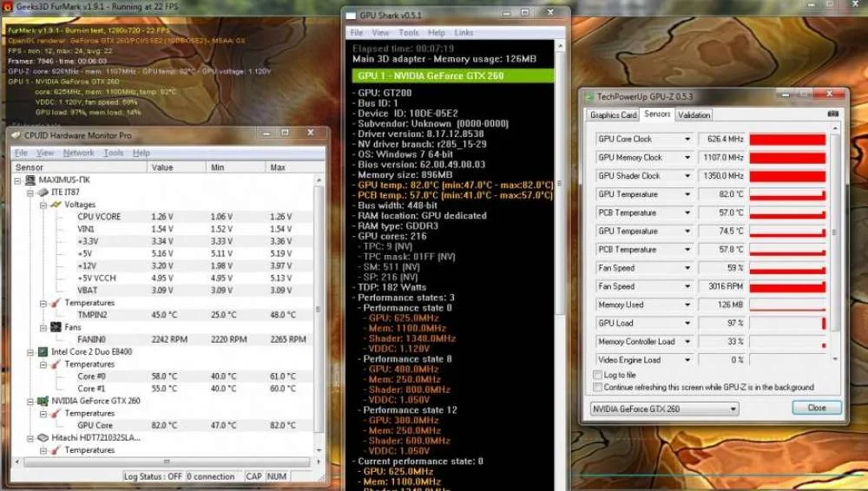The height and width of the screenshot is (491, 868).
Task: Click the Hitachi hard drive icon
Action: [43, 437]
